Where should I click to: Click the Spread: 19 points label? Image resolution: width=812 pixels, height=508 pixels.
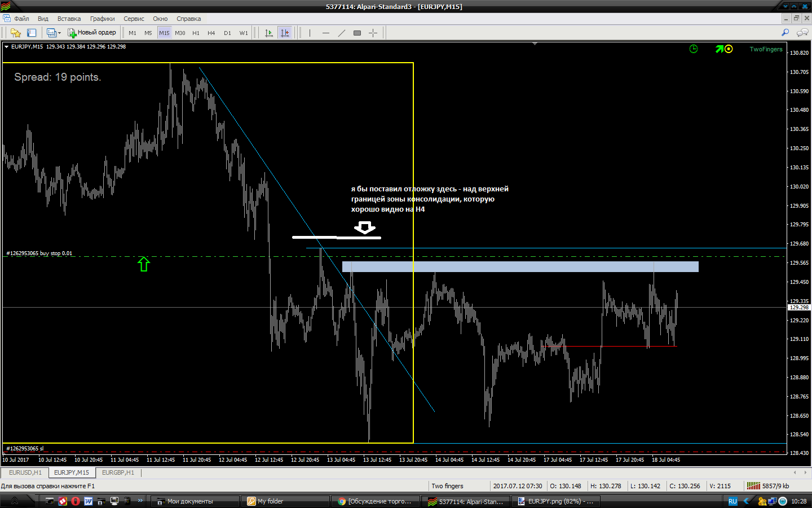58,77
